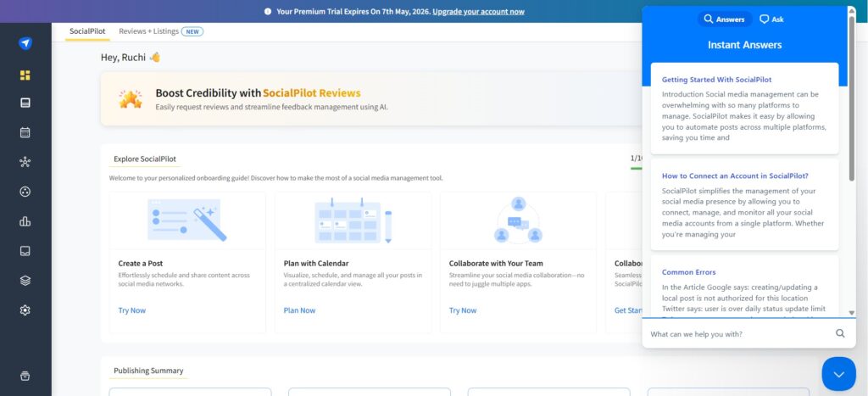Click Try Now under Create a Post
This screenshot has width=868, height=396.
click(131, 310)
